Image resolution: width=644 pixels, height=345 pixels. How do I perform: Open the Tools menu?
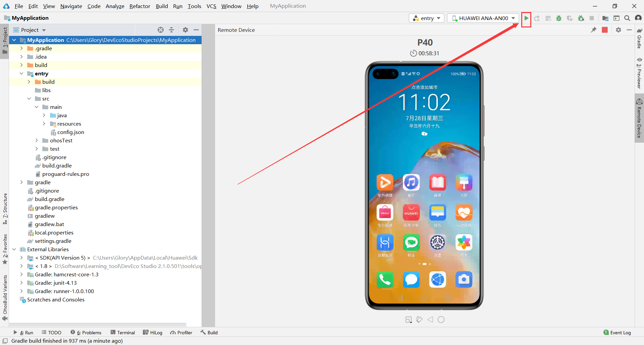(x=194, y=6)
